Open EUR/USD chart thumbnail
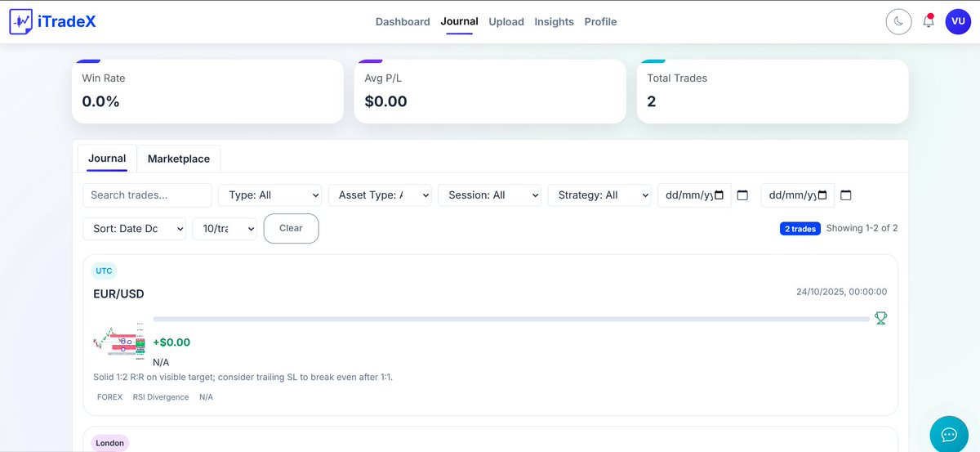 [120, 339]
